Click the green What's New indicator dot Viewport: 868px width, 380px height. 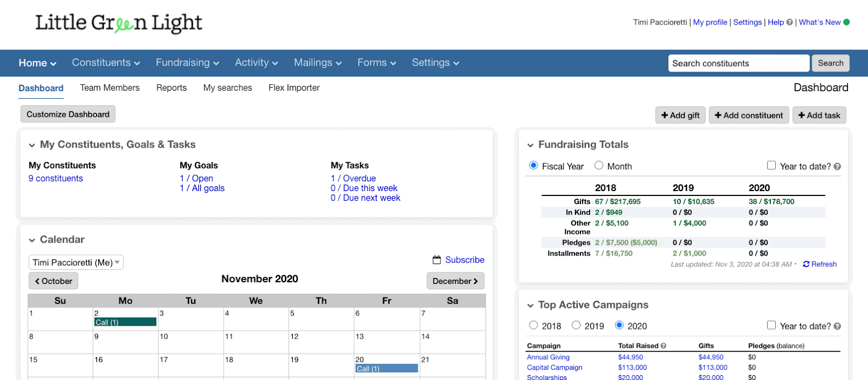click(x=846, y=22)
